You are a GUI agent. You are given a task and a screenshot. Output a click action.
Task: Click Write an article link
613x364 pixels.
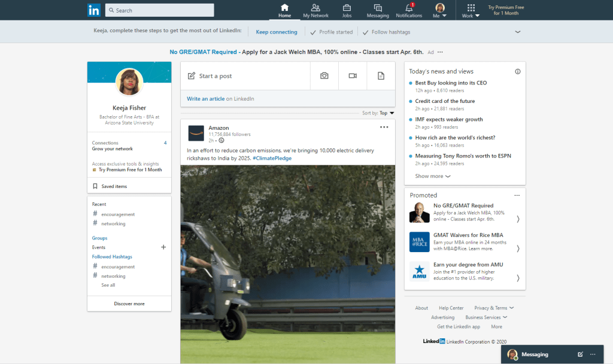tap(206, 99)
